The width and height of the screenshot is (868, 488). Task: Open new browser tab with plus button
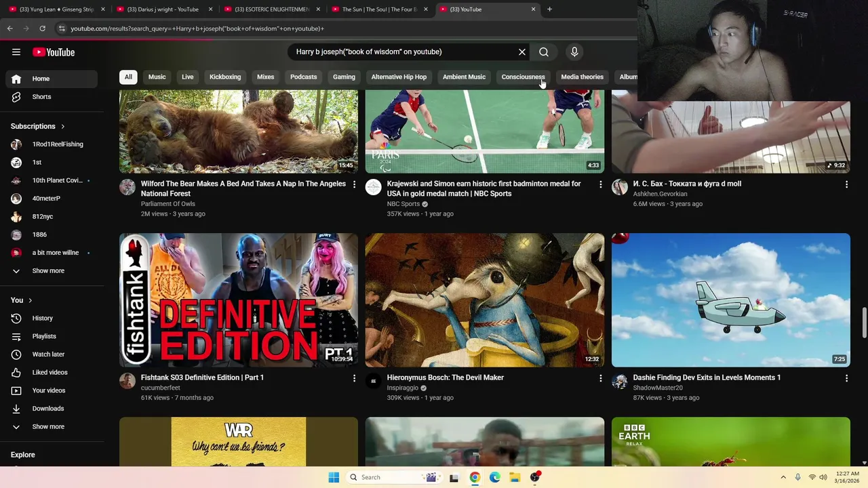click(x=549, y=9)
